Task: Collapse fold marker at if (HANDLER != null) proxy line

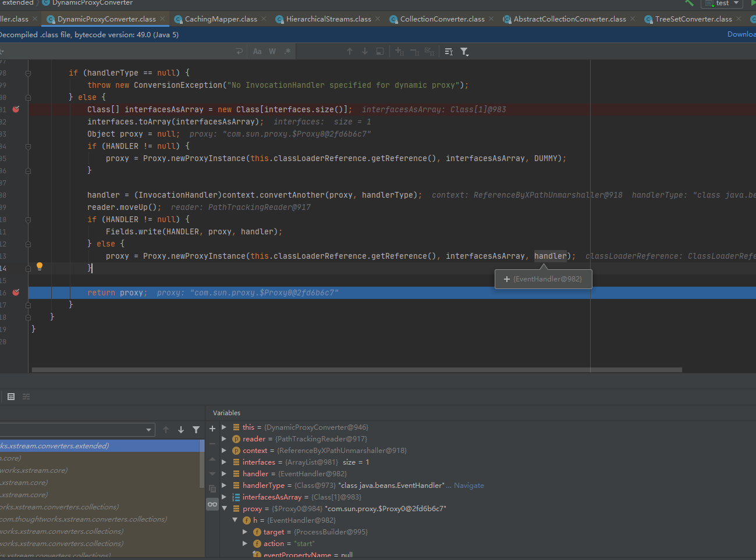Action: [x=28, y=146]
